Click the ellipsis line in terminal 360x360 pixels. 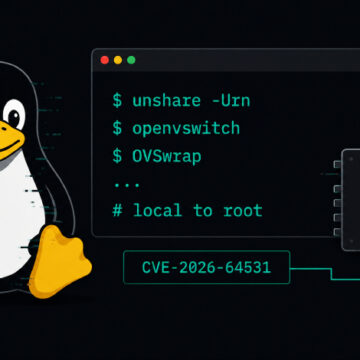coord(127,185)
